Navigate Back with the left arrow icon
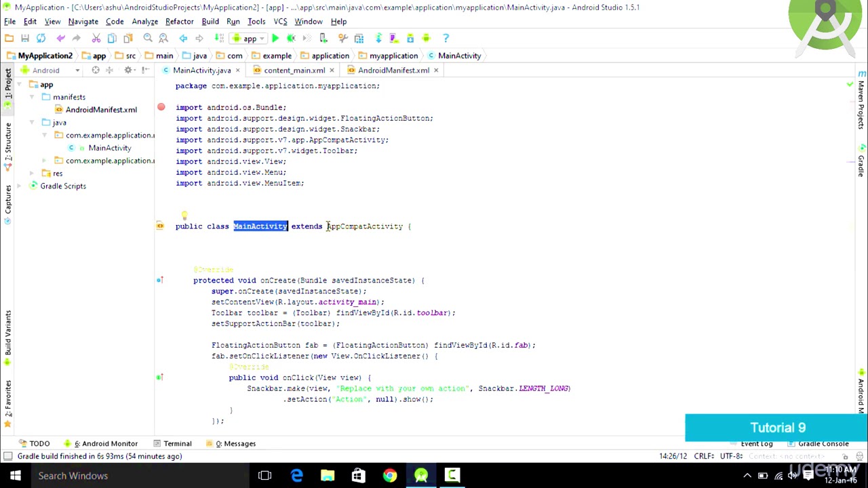 [x=183, y=39]
